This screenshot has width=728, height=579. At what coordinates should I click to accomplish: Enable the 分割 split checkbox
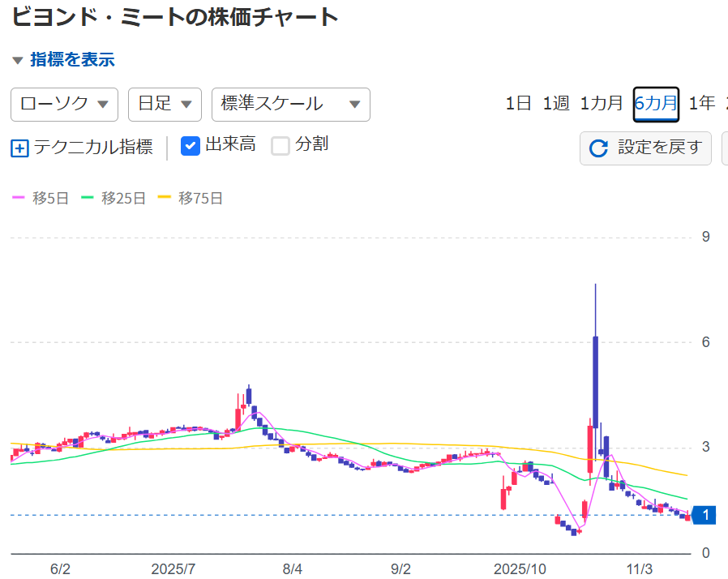[x=280, y=146]
